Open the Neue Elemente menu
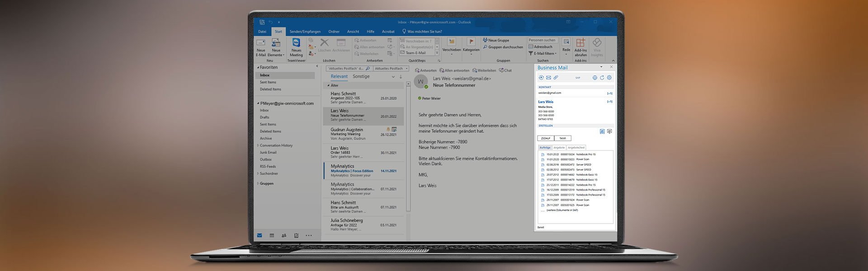The image size is (868, 271). 276,47
